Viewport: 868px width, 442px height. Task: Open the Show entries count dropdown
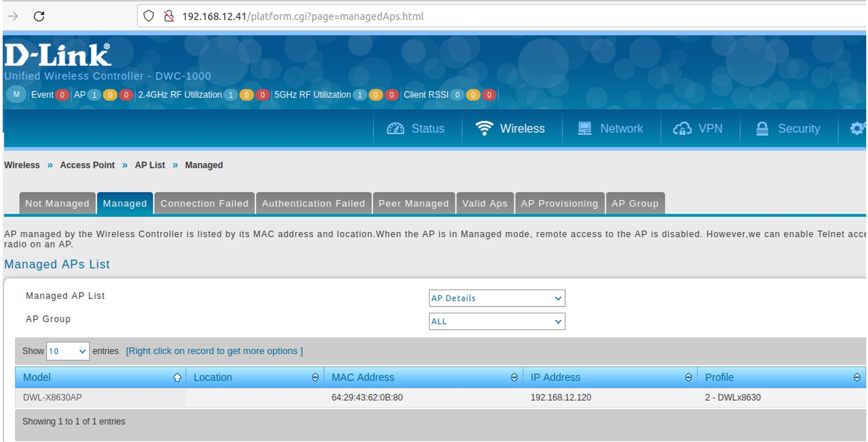[x=68, y=351]
